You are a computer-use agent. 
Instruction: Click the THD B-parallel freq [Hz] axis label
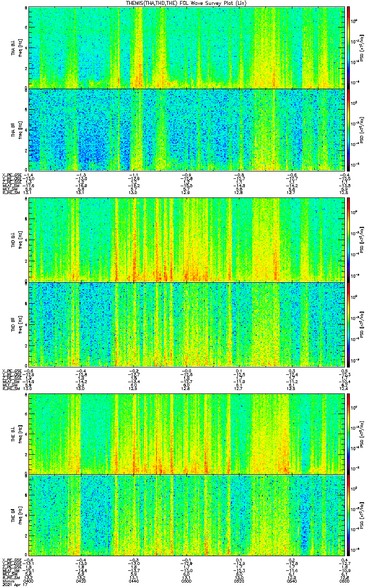point(21,324)
